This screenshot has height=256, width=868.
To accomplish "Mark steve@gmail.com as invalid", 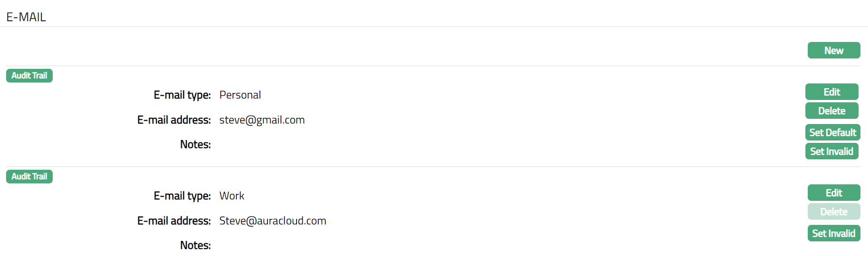I will [832, 151].
